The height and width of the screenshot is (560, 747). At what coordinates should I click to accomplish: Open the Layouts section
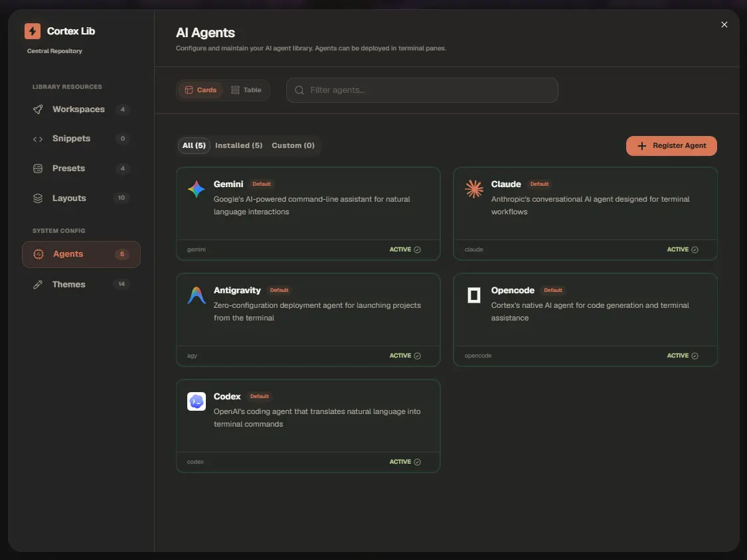[x=81, y=198]
